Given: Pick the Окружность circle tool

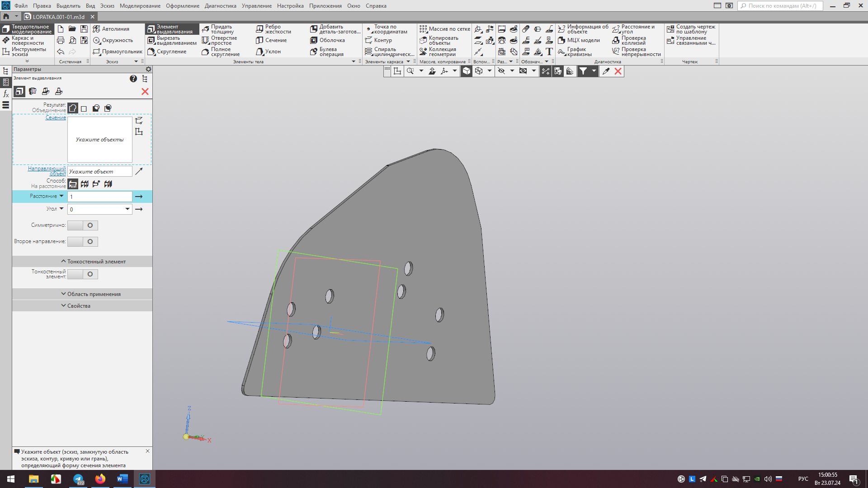Looking at the screenshot, I should (113, 40).
